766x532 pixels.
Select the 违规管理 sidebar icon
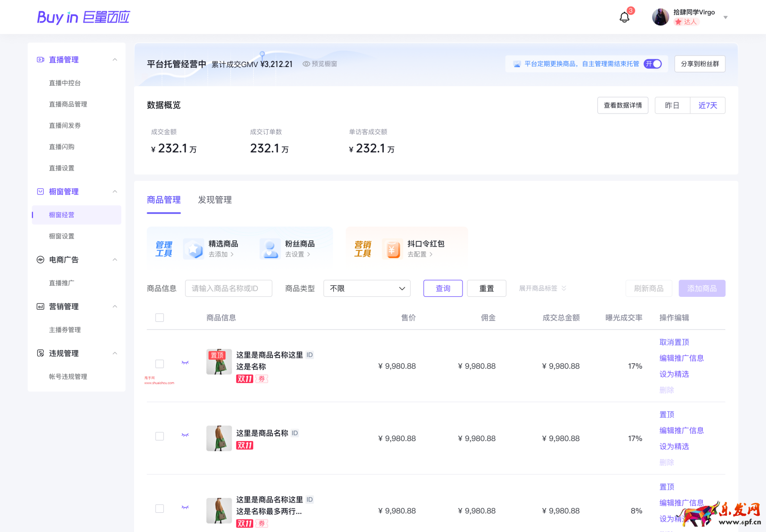(40, 353)
